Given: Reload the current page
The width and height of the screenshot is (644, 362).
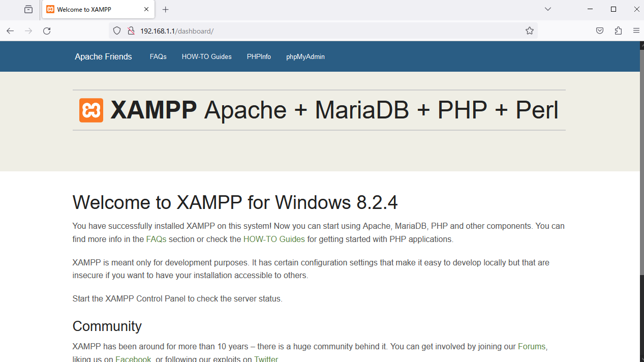Looking at the screenshot, I should [47, 31].
